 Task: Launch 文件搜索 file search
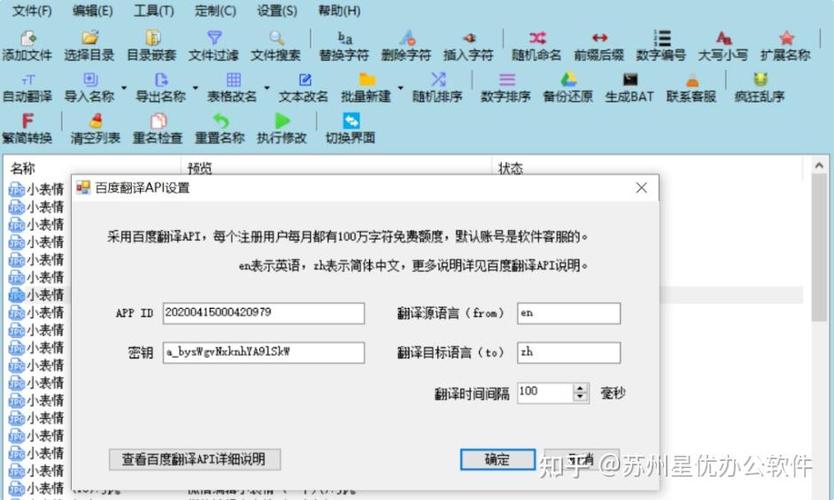276,46
